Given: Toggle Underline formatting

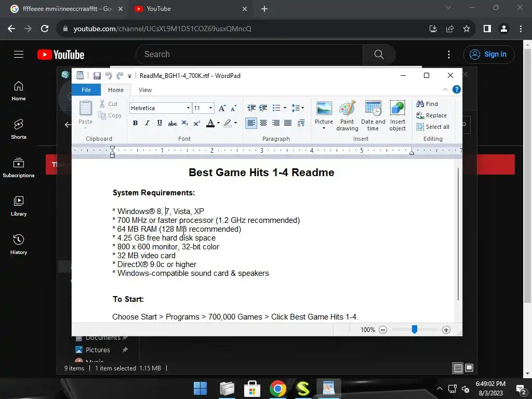Looking at the screenshot, I should [x=159, y=123].
